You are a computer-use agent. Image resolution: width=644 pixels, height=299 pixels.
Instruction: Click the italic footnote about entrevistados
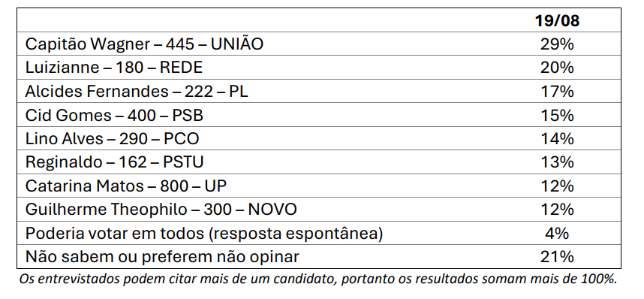click(318, 279)
